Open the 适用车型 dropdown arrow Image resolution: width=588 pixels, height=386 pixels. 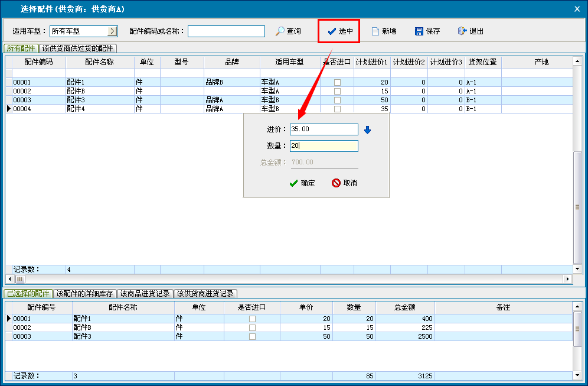(113, 31)
